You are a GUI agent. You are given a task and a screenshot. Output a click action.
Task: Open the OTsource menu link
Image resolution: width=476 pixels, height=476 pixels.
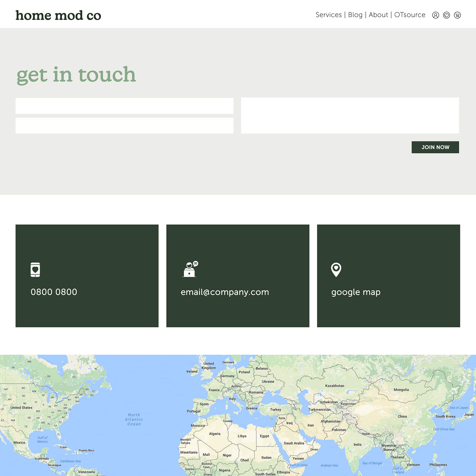(x=409, y=15)
